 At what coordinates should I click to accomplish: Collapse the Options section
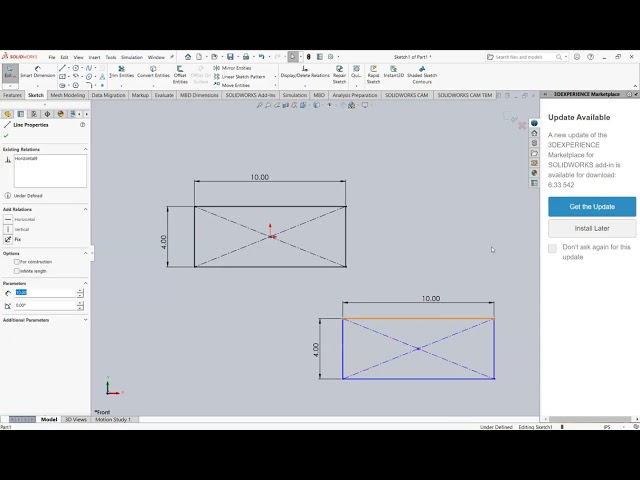(85, 253)
